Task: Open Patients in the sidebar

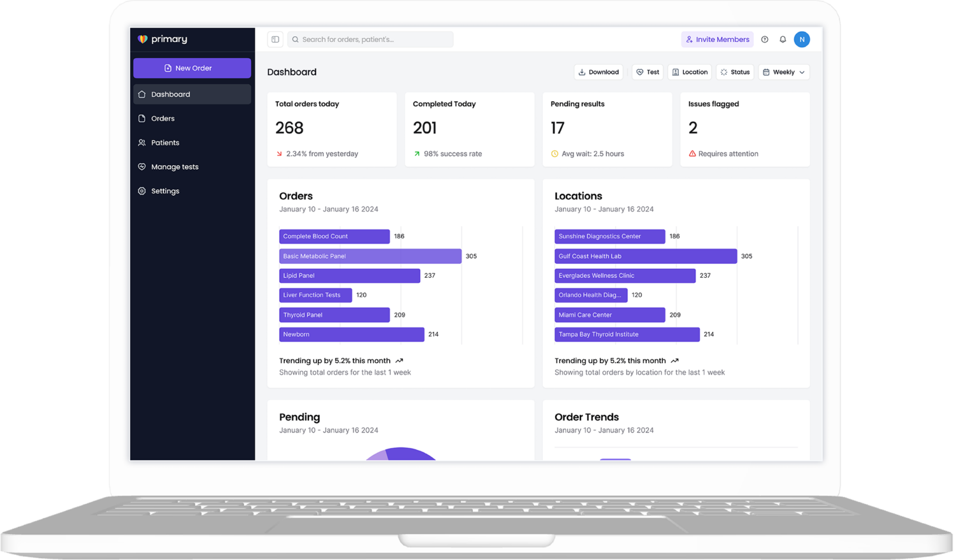Action: (165, 143)
